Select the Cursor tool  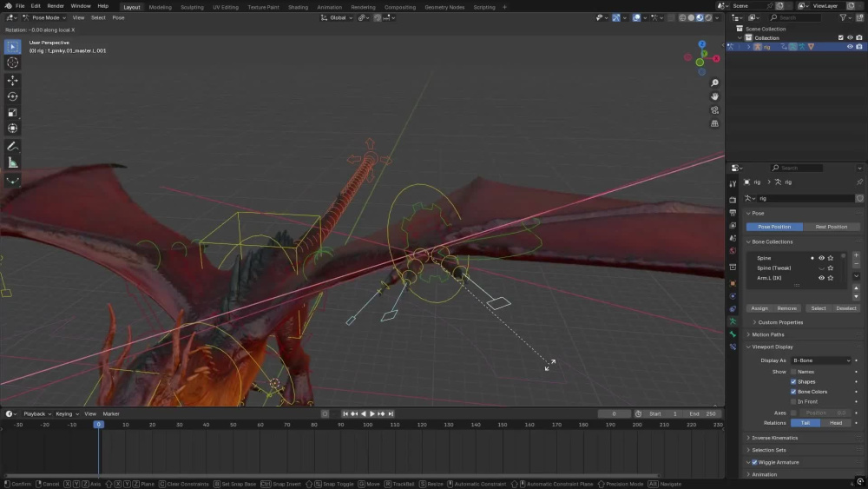point(12,63)
